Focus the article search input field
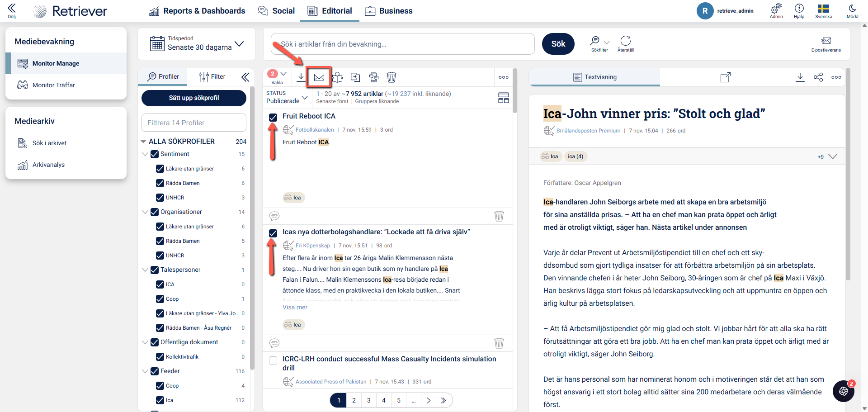The width and height of the screenshot is (868, 412). click(x=402, y=44)
